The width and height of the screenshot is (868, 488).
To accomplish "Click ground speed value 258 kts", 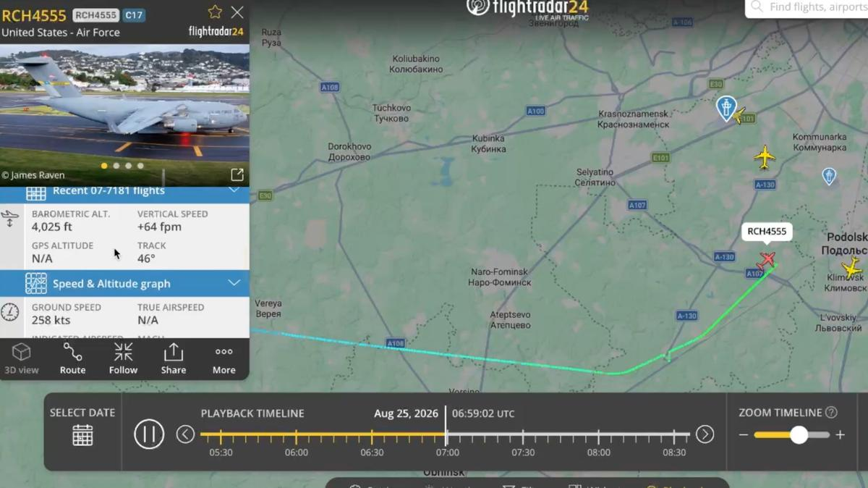I will 51,320.
